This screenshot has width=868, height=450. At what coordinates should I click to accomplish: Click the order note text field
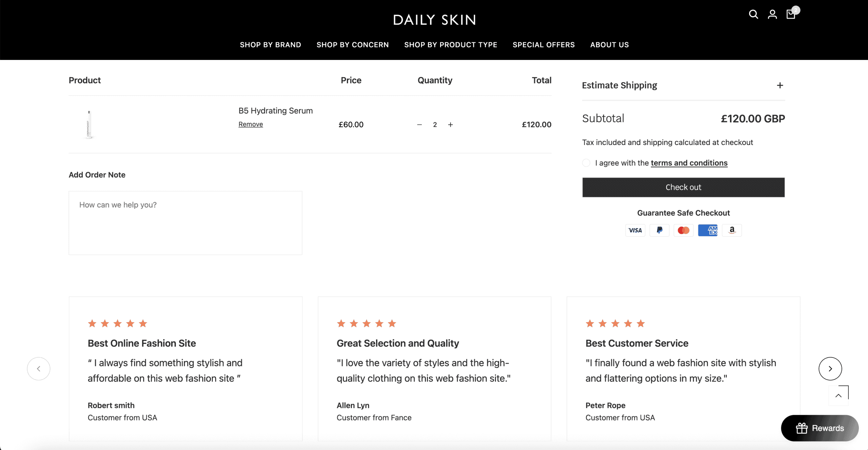click(185, 223)
